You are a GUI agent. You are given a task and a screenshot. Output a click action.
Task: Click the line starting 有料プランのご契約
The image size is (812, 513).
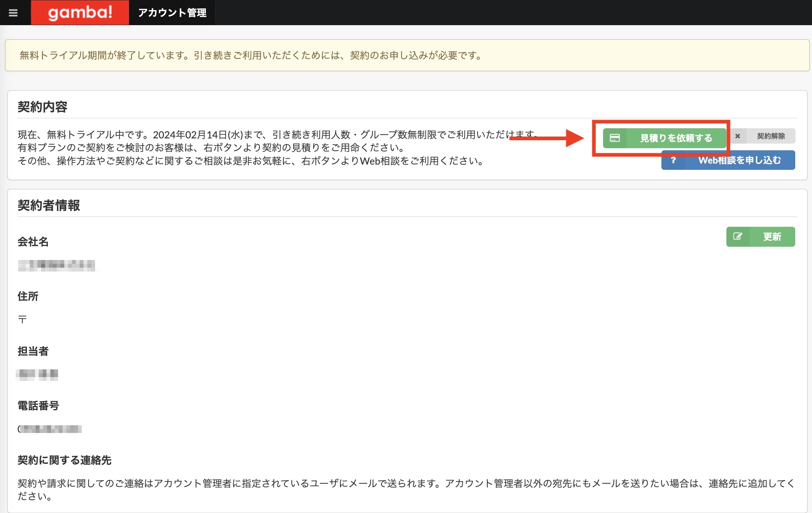[x=212, y=147]
